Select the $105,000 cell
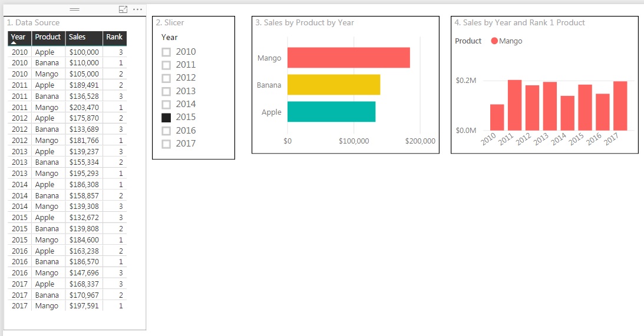644x336 pixels. (84, 74)
